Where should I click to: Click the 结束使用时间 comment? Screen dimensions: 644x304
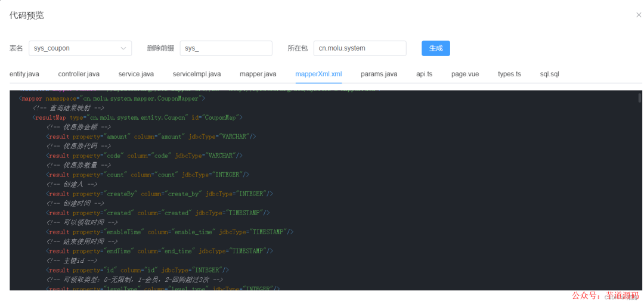point(82,241)
